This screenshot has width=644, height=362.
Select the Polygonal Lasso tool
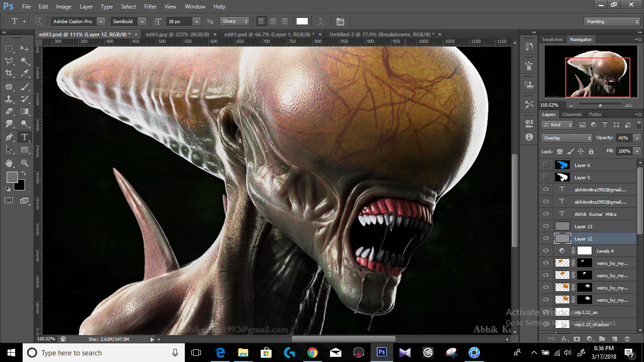click(9, 61)
